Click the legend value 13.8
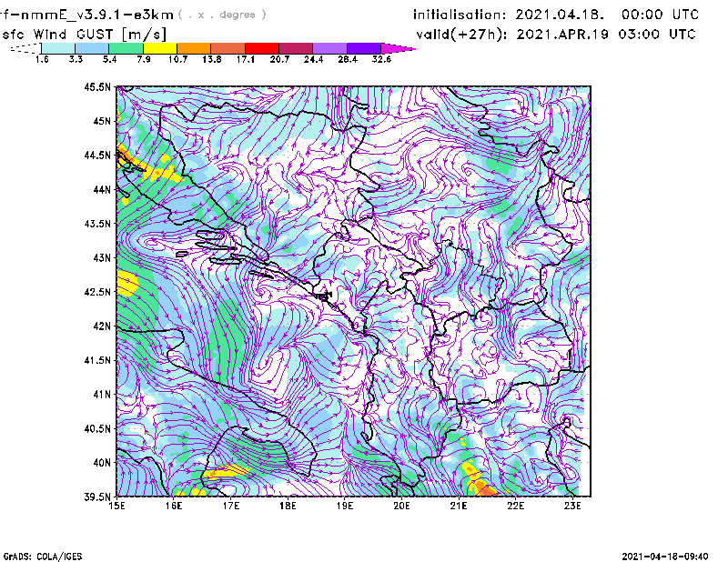Viewport: 728px width, 562px height. point(212,59)
